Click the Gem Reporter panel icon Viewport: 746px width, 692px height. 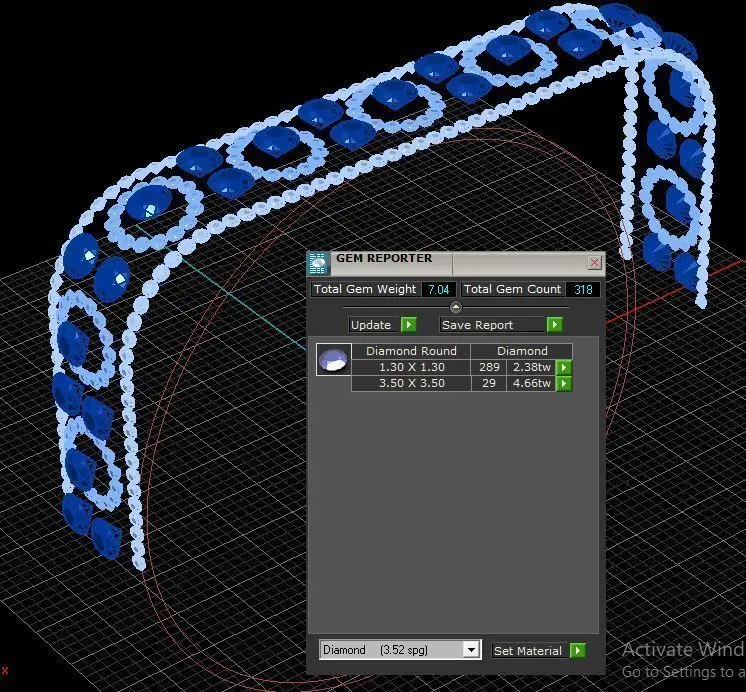click(318, 264)
